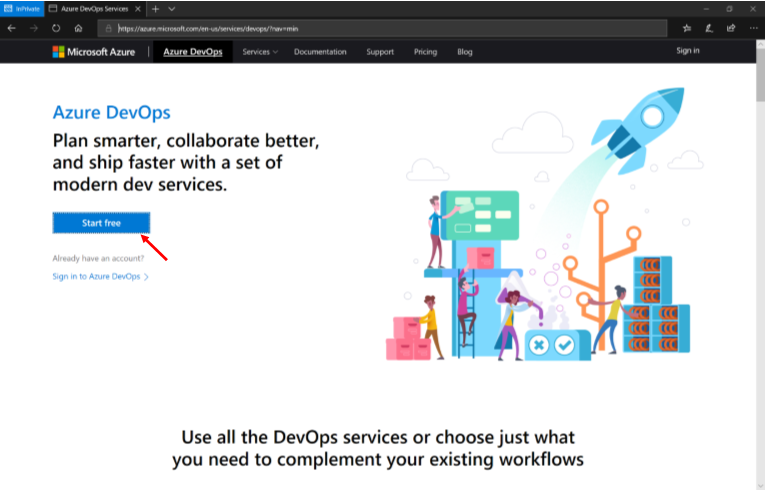Select the Azure DevOps nav item
The image size is (766, 491).
(193, 52)
